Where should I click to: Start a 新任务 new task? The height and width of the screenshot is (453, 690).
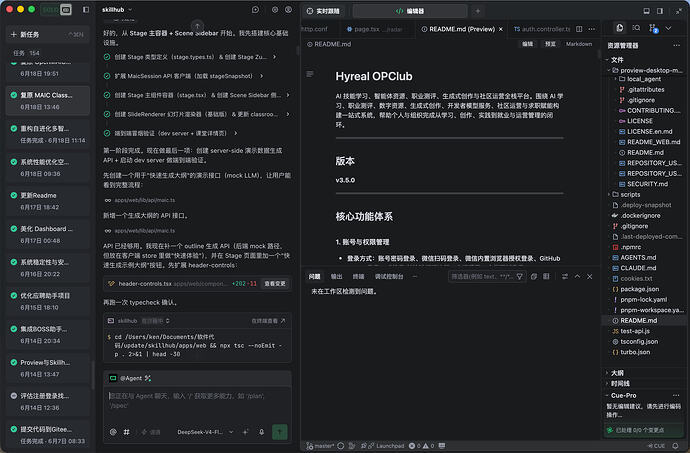pyautogui.click(x=48, y=34)
